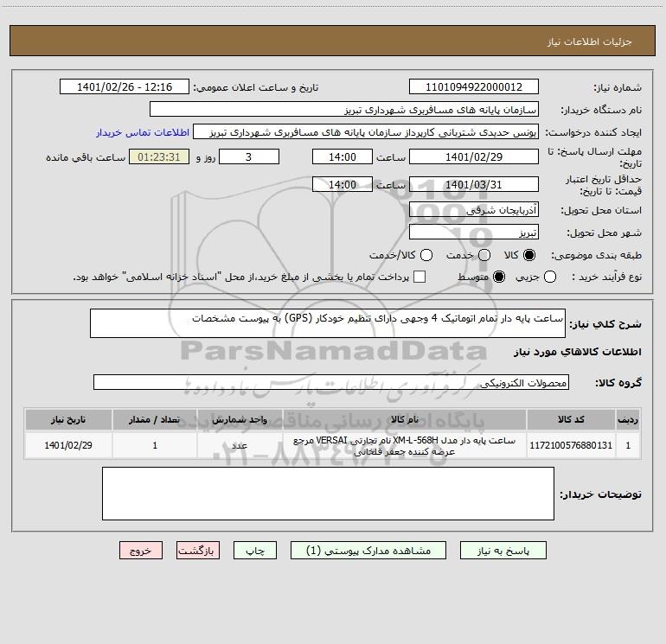The width and height of the screenshot is (666, 644).
Task: Click the پاسخ به نیاز button
Action: 503,550
